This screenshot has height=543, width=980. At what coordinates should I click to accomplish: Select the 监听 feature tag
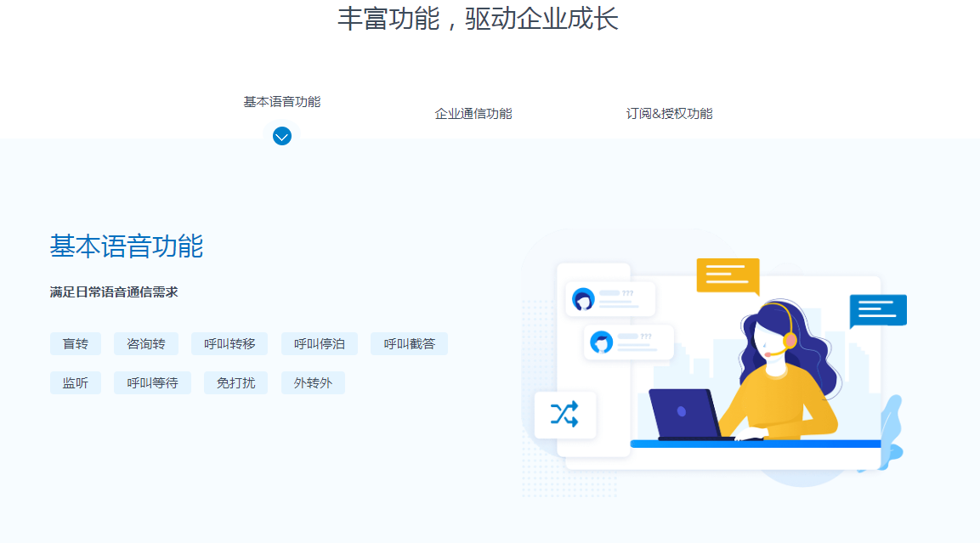tap(76, 383)
